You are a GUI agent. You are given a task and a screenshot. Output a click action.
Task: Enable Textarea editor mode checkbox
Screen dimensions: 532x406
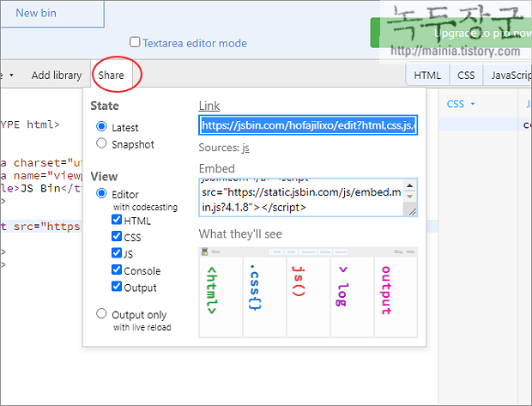(x=135, y=42)
